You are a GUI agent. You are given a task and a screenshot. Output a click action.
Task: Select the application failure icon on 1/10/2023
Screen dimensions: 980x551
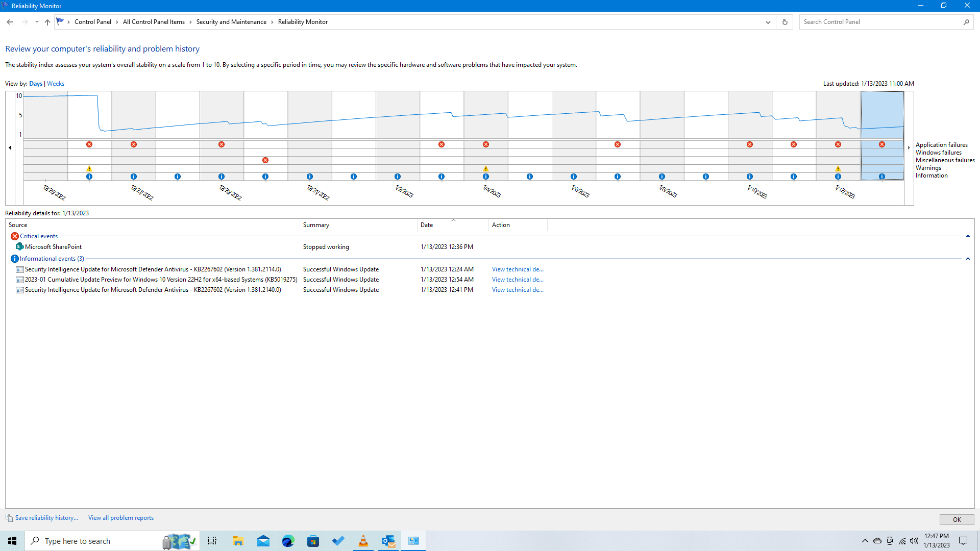point(750,144)
